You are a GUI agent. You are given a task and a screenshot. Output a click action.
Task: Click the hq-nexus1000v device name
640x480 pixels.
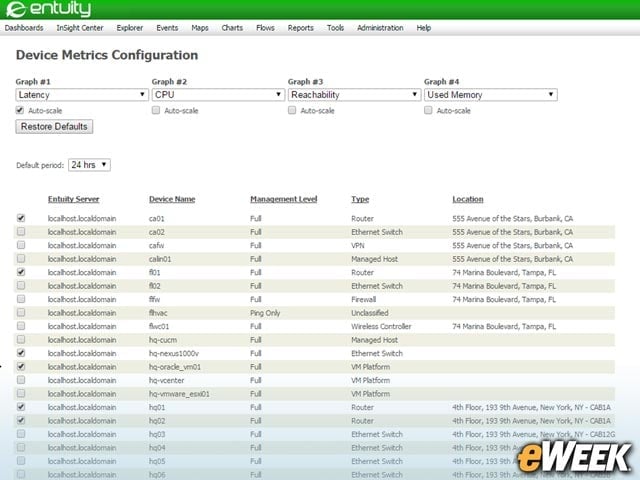point(174,353)
